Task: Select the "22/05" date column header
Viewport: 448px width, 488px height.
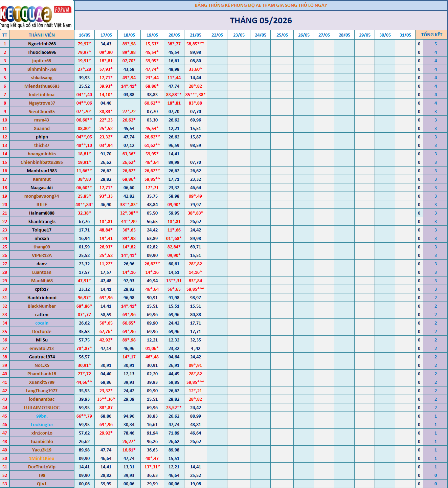Action: (x=217, y=35)
